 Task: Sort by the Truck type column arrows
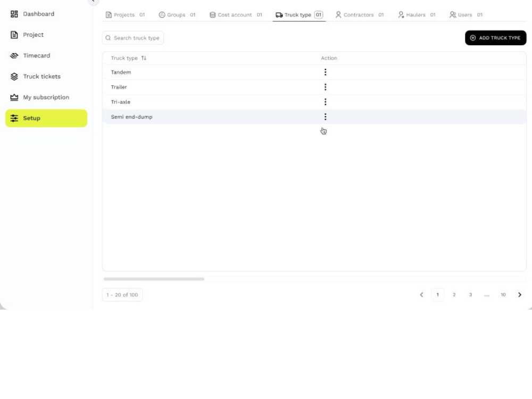point(144,58)
